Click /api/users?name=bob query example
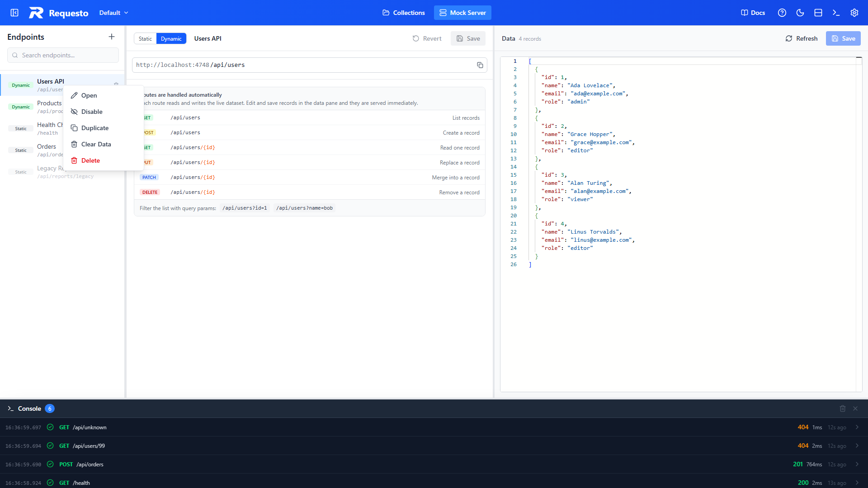Viewport: 868px width, 488px height. click(x=305, y=208)
